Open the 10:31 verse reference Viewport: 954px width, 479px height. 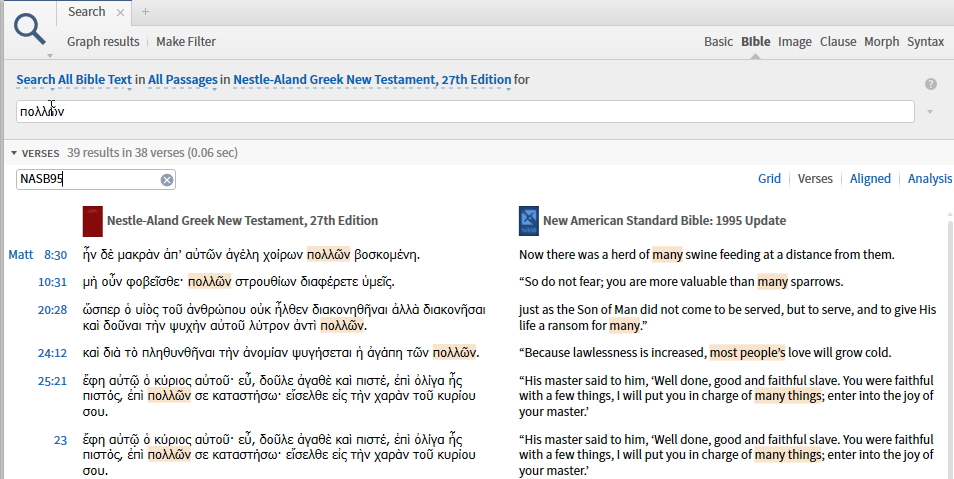52,282
